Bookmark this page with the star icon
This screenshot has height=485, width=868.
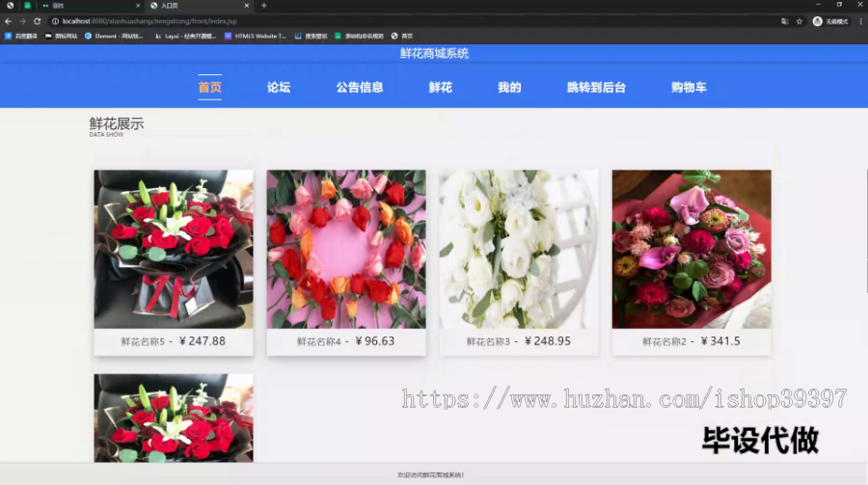coord(800,21)
